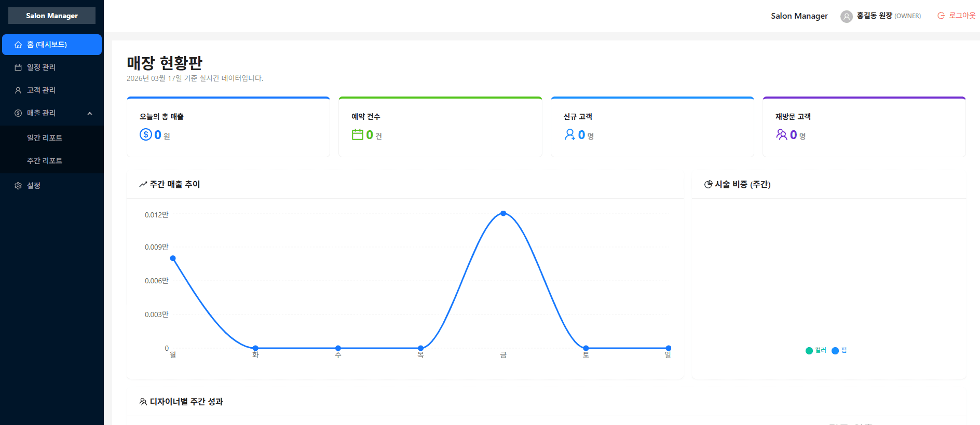Open the 일간 리포트 menu item

[x=45, y=138]
